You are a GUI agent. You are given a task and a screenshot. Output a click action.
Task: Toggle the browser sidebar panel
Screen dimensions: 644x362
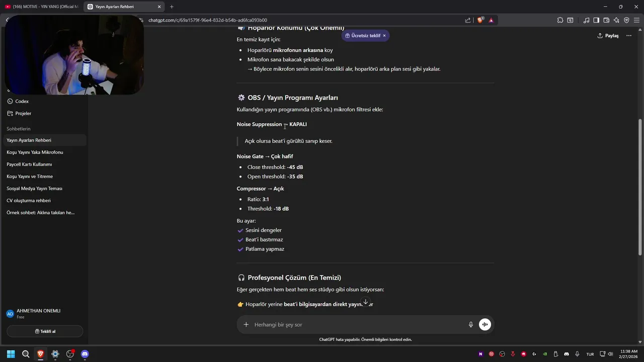[x=596, y=20]
